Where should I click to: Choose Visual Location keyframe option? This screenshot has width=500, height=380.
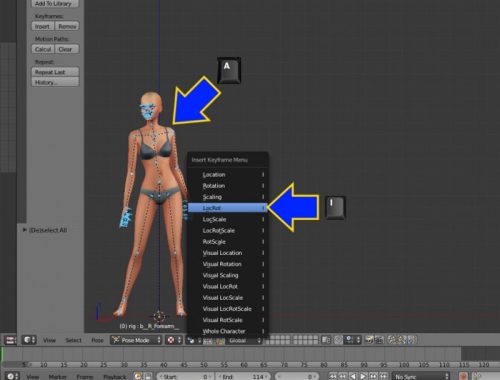point(228,253)
